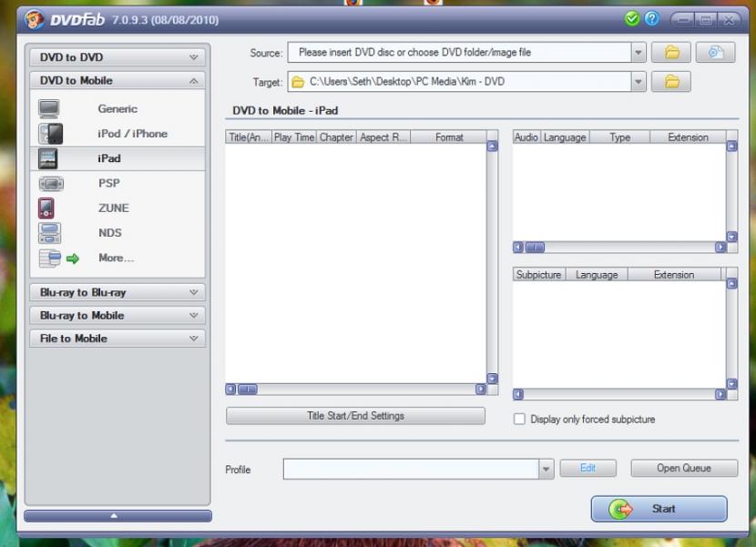
Task: Browse Source folder with folder icon button
Action: (x=671, y=52)
